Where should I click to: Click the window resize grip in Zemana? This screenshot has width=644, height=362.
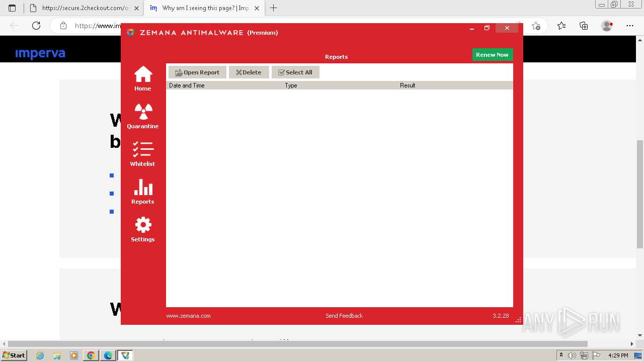click(518, 320)
